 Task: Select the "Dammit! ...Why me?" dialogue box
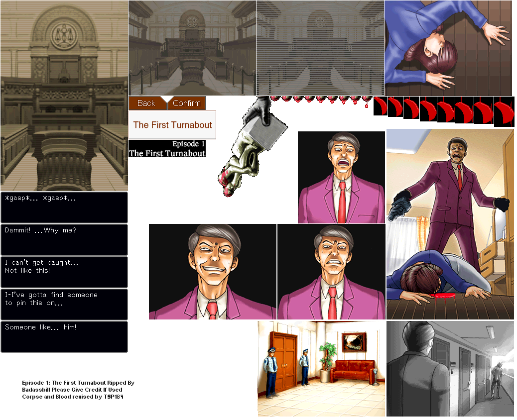coord(64,240)
